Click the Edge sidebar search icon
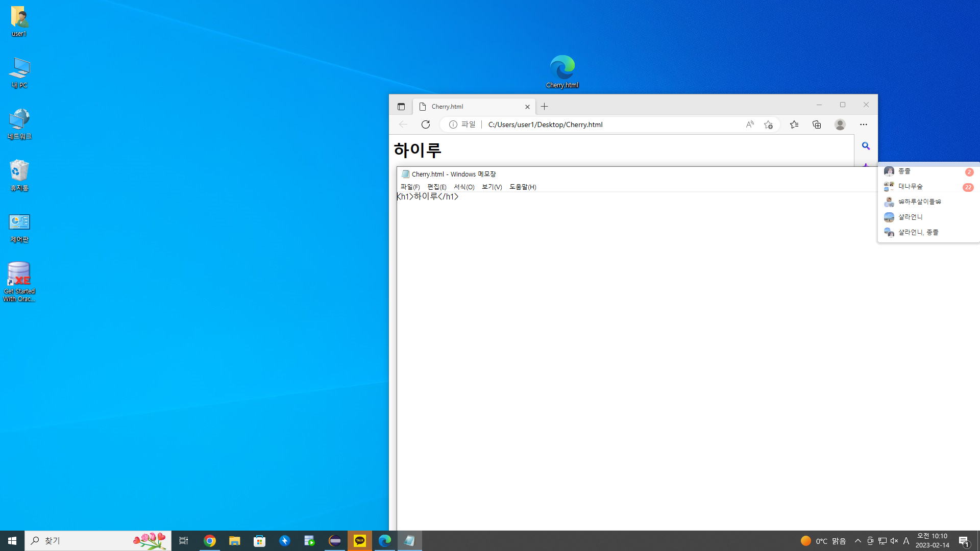980x551 pixels. pyautogui.click(x=866, y=146)
